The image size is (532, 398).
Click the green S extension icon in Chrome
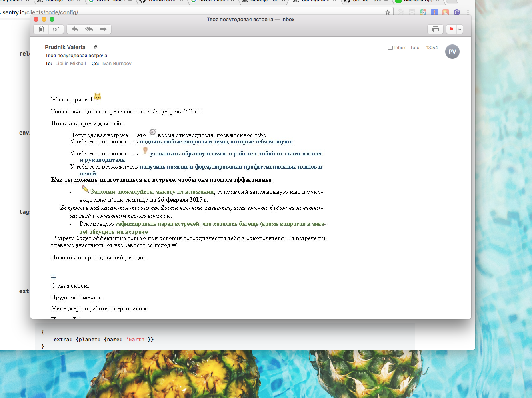[423, 12]
